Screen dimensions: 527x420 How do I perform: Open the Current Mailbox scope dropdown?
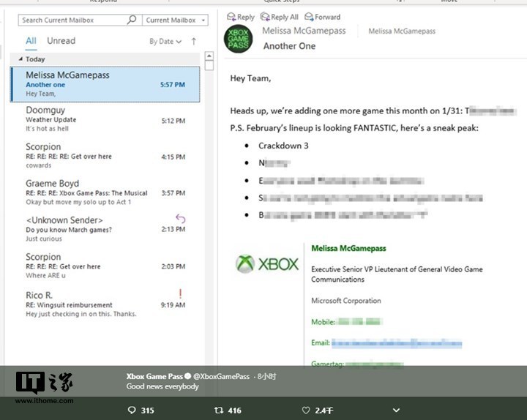[x=175, y=20]
